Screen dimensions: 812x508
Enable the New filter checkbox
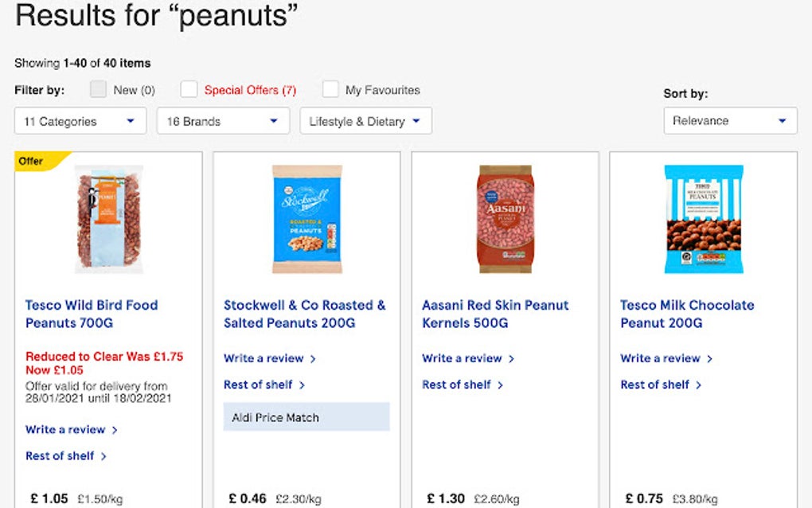(x=96, y=90)
